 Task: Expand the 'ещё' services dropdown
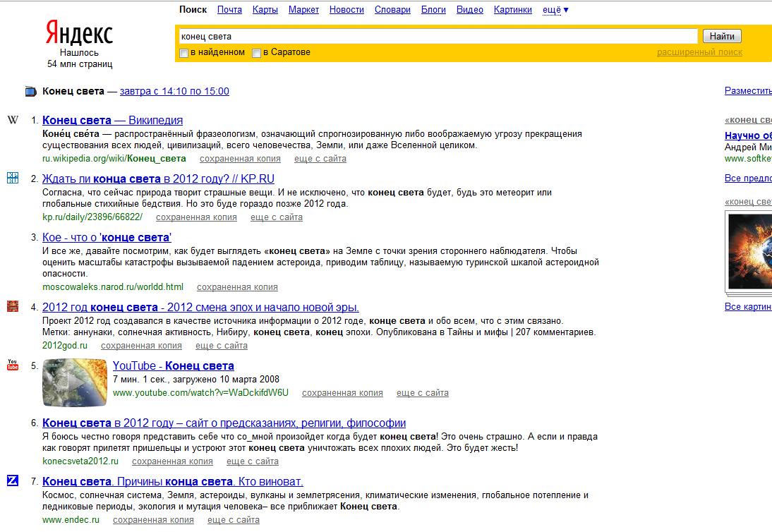click(555, 10)
